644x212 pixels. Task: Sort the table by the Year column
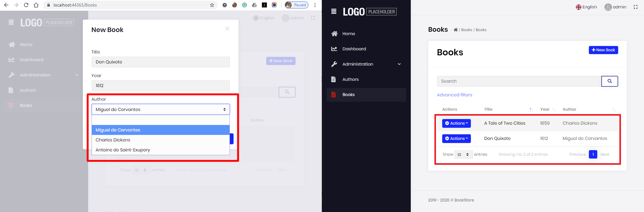pos(548,109)
